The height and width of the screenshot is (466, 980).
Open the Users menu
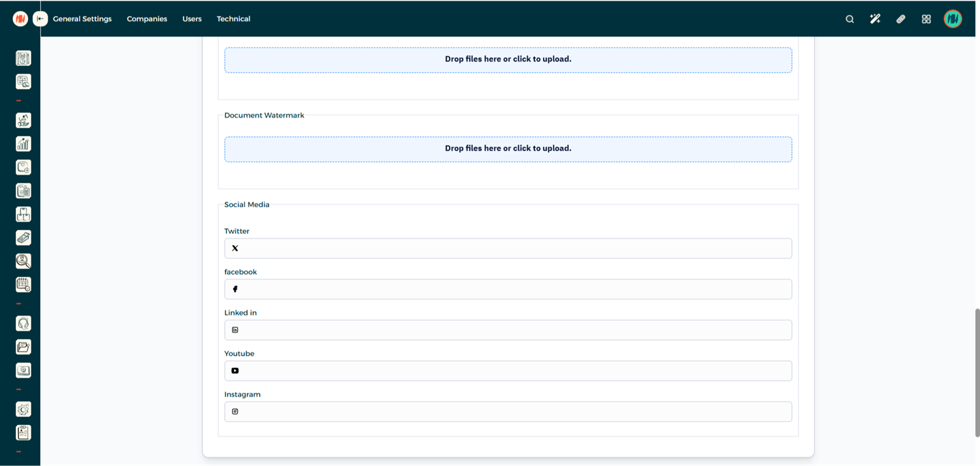point(192,19)
